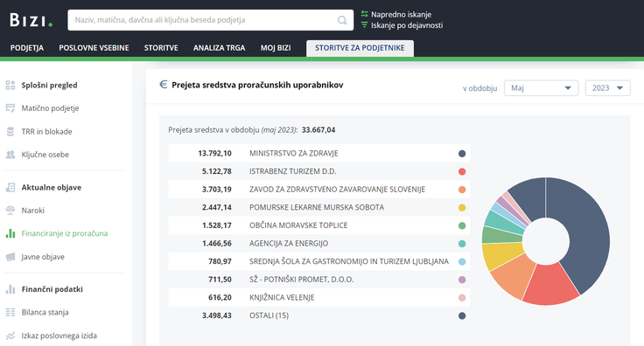Open Matično podjetje in sidebar
The image size is (644, 346).
tap(50, 108)
